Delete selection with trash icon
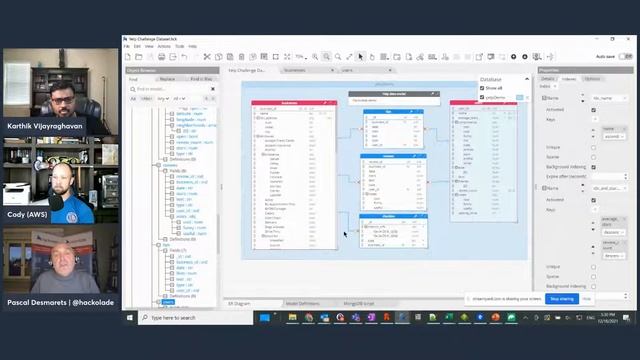This screenshot has height=360, width=640. coord(241,57)
